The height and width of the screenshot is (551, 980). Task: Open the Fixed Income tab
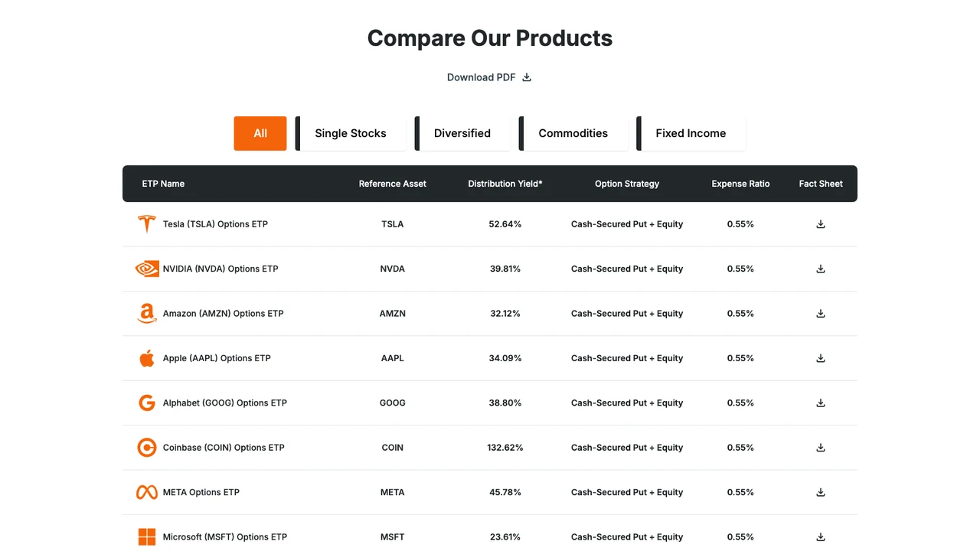691,133
